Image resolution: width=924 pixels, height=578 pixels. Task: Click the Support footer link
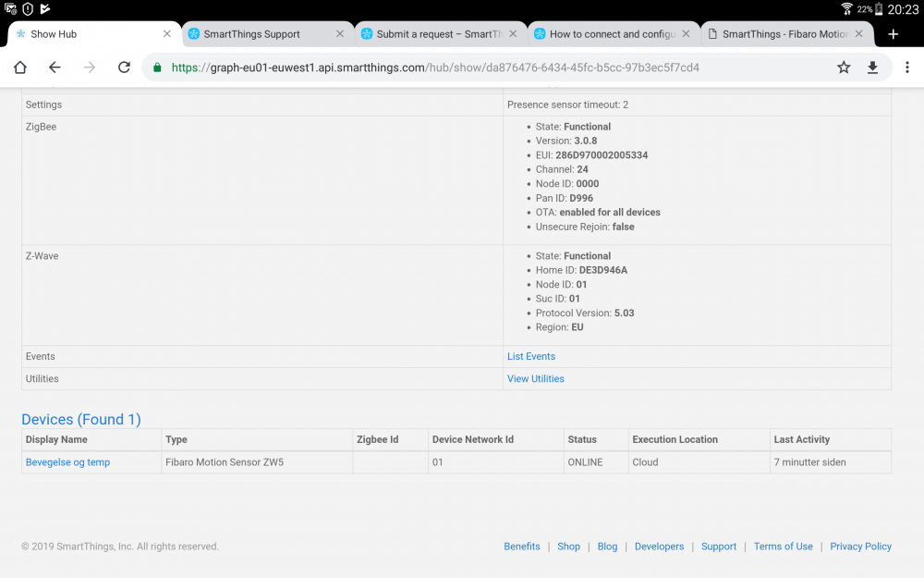click(718, 547)
